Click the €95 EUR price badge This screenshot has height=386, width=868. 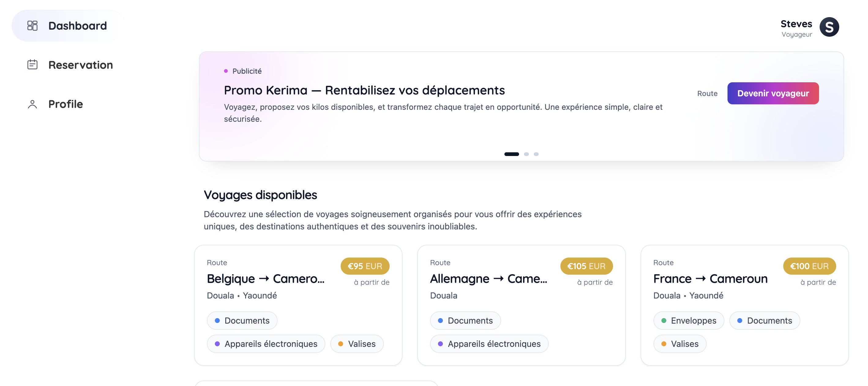pyautogui.click(x=365, y=266)
